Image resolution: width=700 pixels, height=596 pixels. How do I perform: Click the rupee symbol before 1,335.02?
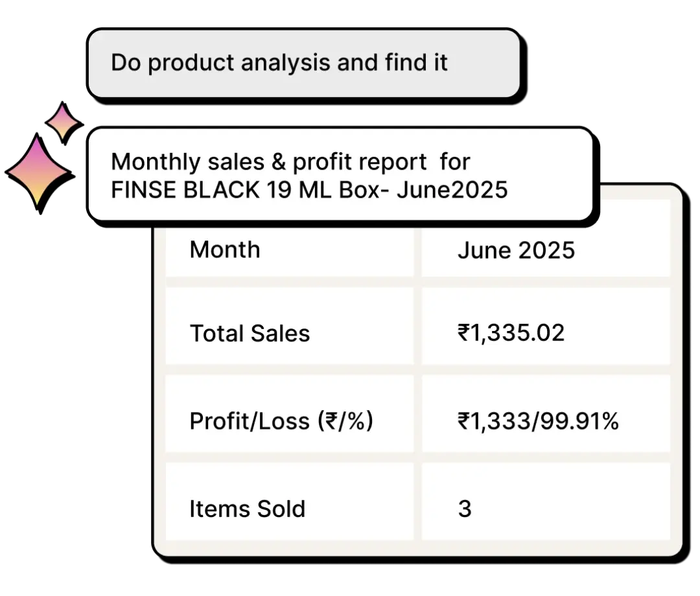(463, 334)
